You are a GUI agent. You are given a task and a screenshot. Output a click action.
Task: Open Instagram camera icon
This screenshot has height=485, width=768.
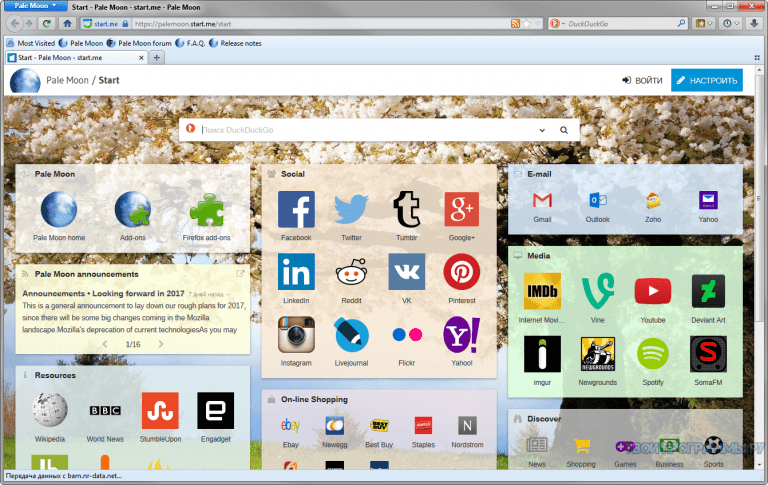(x=296, y=335)
